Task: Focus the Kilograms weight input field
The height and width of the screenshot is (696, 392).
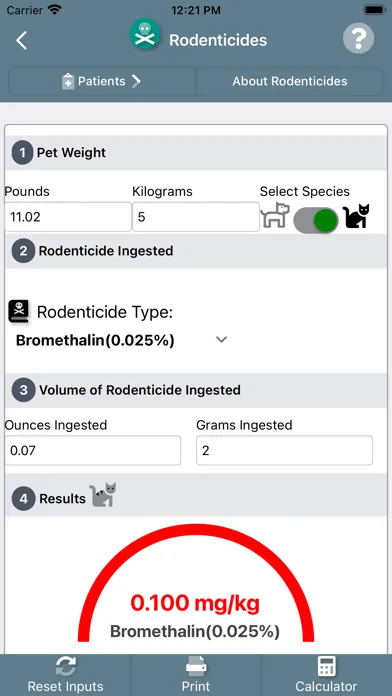Action: tap(196, 217)
